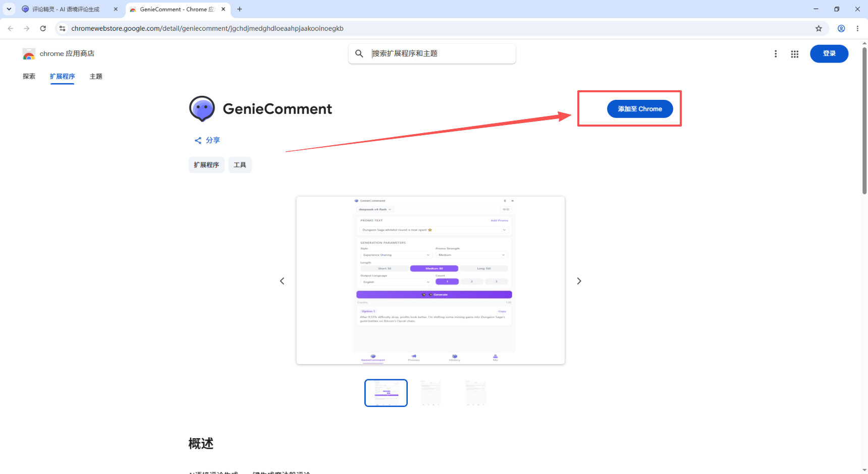Click the GenieComment extension logo

click(202, 108)
